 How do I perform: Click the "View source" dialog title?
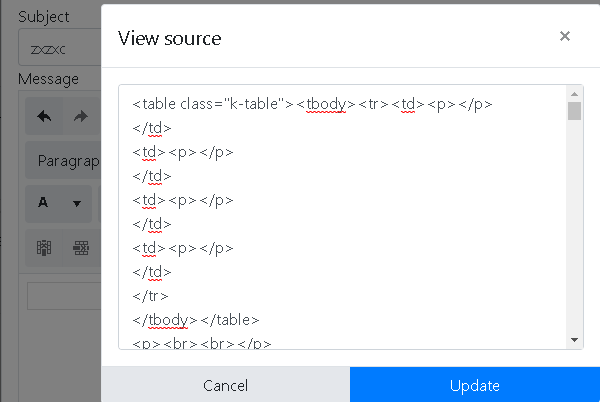(170, 38)
